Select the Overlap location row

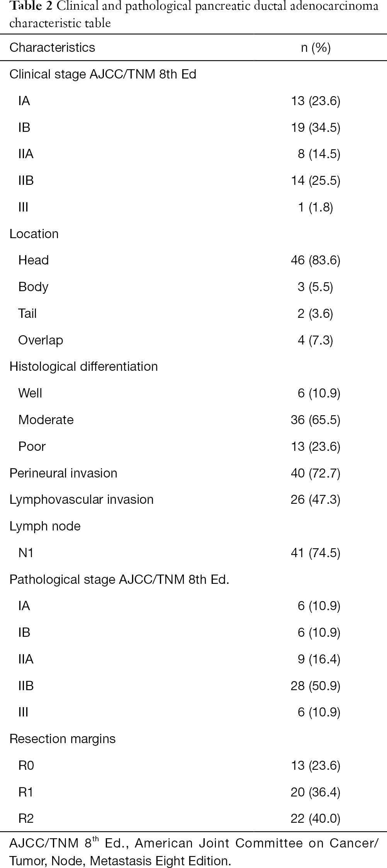coord(193,340)
